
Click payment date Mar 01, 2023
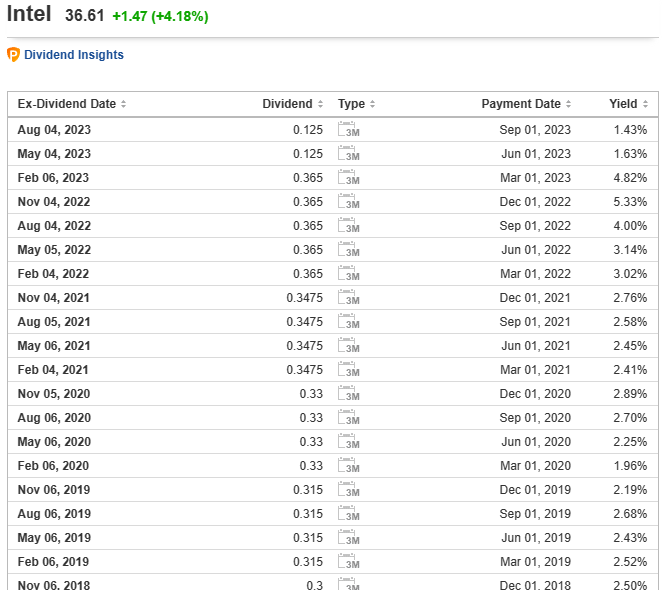tap(535, 178)
